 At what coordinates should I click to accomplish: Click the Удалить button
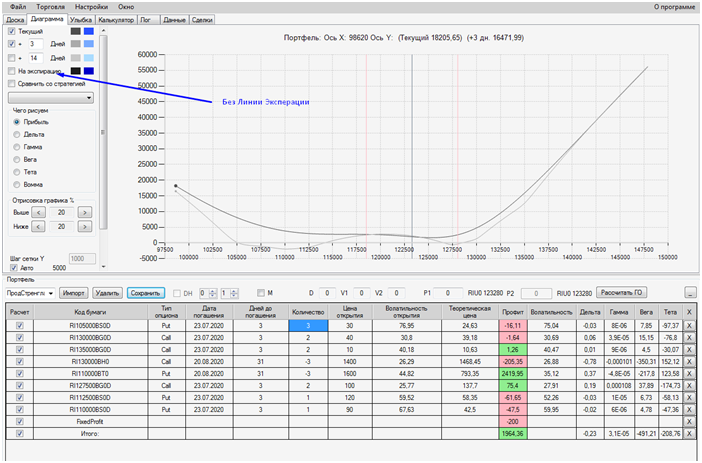click(x=107, y=293)
